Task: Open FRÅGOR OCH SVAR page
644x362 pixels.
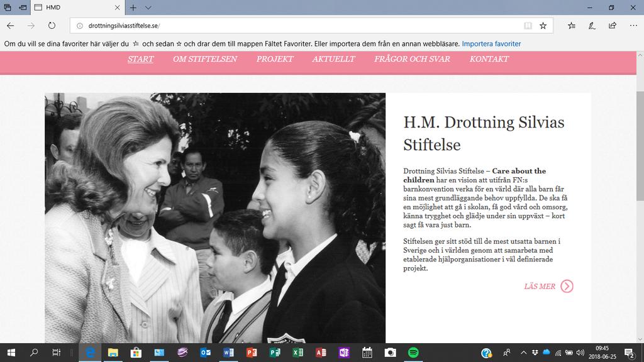Action: click(412, 59)
